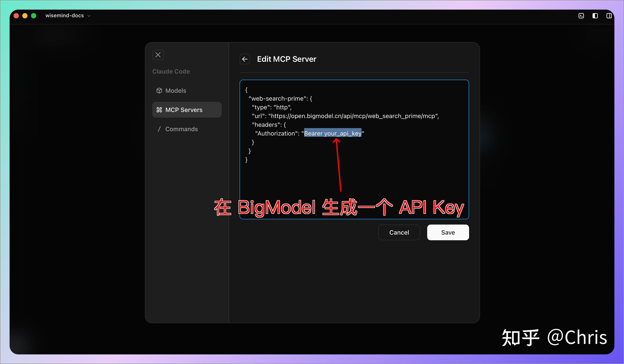624x364 pixels.
Task: Open the Models settings tab
Action: [176, 91]
